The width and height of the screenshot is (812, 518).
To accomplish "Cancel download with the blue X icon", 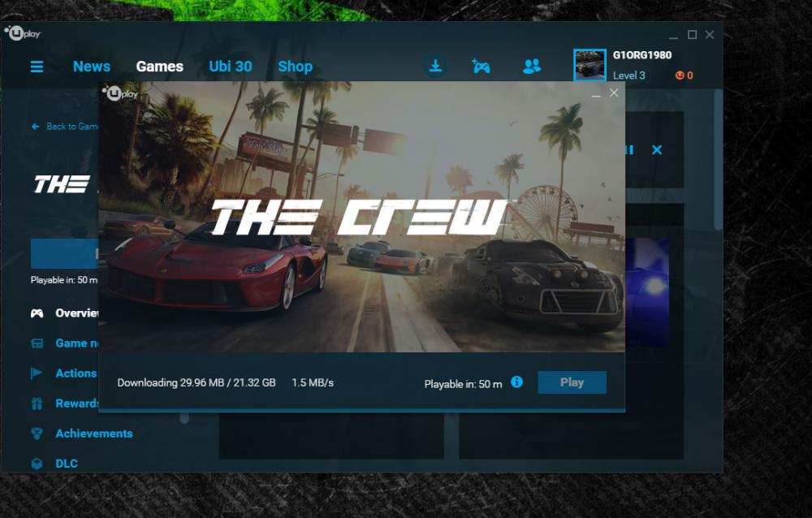I will [657, 149].
